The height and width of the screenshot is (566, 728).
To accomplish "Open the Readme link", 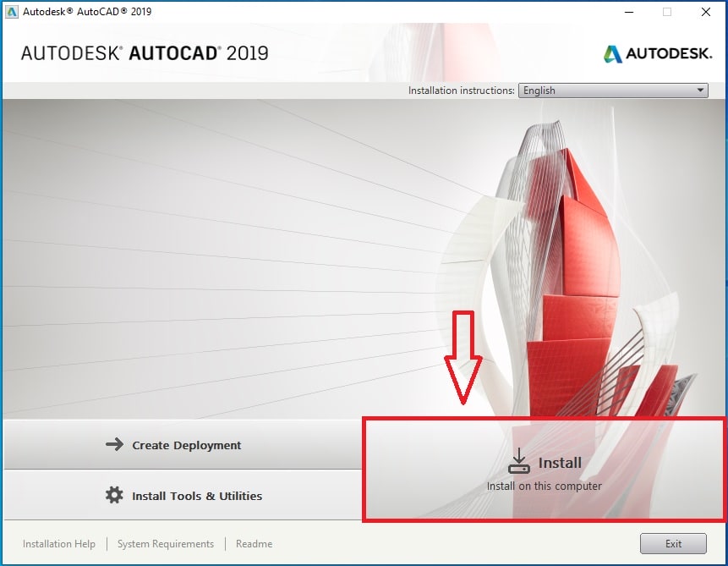I will coord(254,544).
